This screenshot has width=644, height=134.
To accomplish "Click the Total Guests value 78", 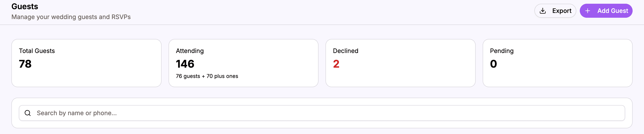I will 25,64.
